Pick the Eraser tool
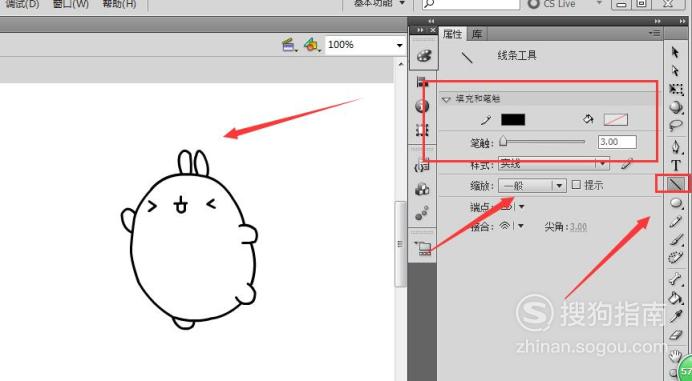Image resolution: width=692 pixels, height=381 pixels. pos(676,336)
